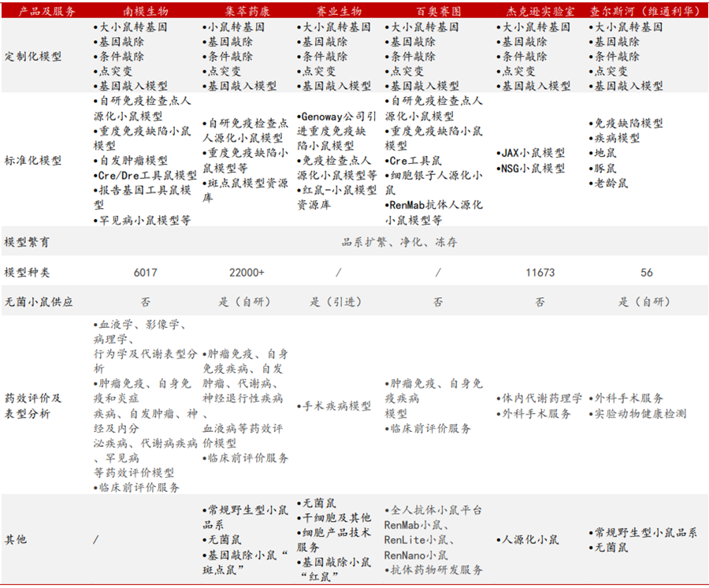This screenshot has width=709, height=588.
Task: Click '•豚鼠' entry
Action: (603, 168)
